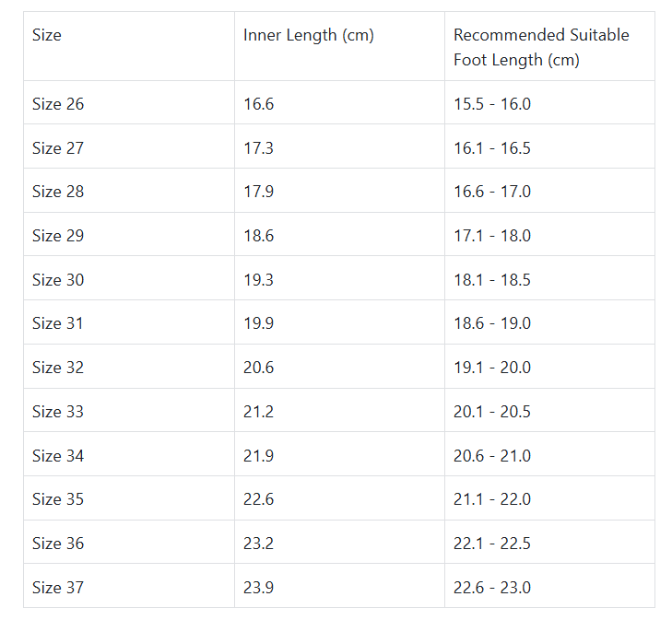Click the Size 37 cell
This screenshot has width=672, height=620.
tap(58, 588)
